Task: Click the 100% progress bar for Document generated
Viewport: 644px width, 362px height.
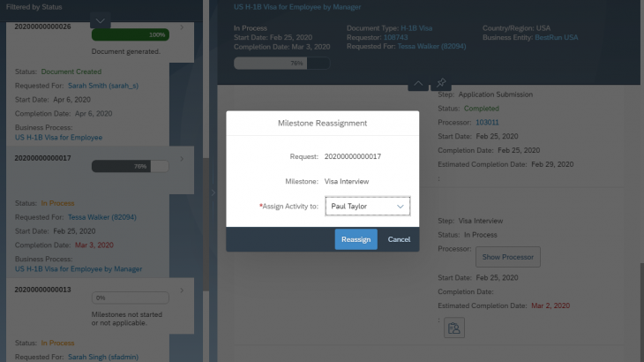Action: click(x=130, y=34)
